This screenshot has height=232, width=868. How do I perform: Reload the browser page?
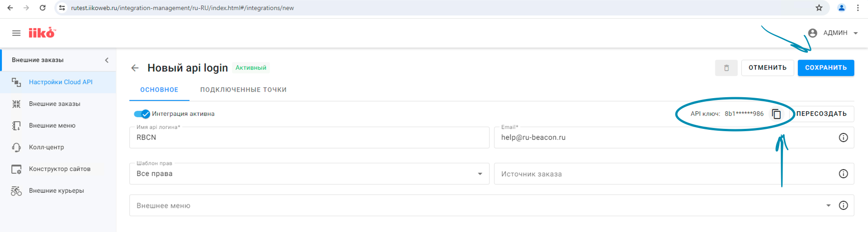coord(42,8)
